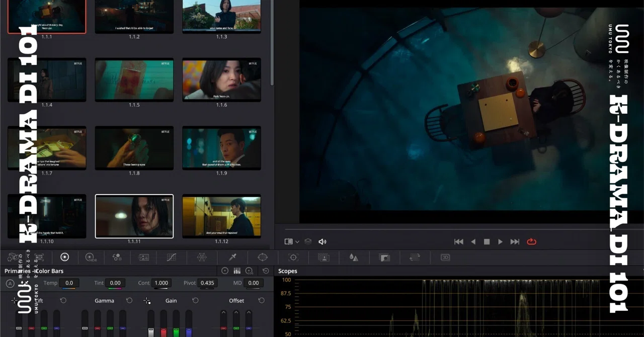Switch Primaries to color bars mode
This screenshot has height=337, width=644.
click(237, 271)
